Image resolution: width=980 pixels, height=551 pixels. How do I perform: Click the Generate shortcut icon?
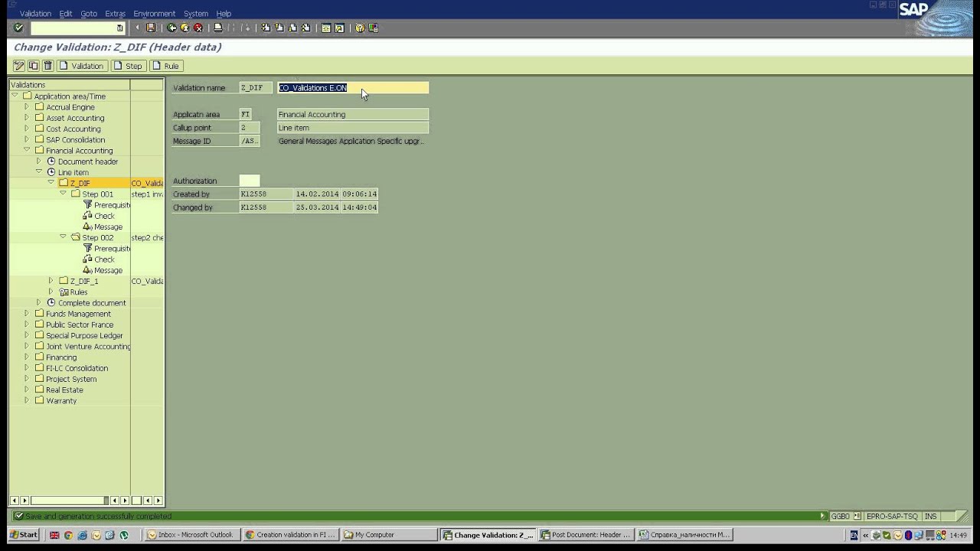pyautogui.click(x=339, y=28)
